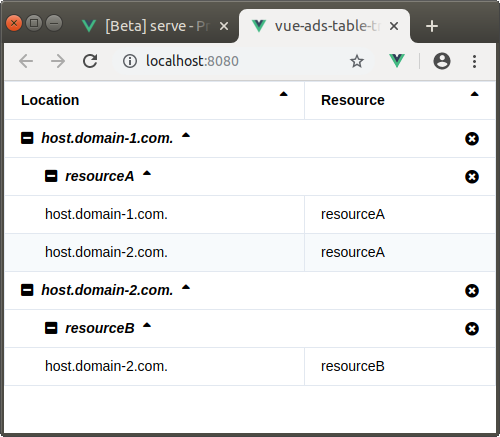Collapse the resourceA subgroup

[x=51, y=176]
